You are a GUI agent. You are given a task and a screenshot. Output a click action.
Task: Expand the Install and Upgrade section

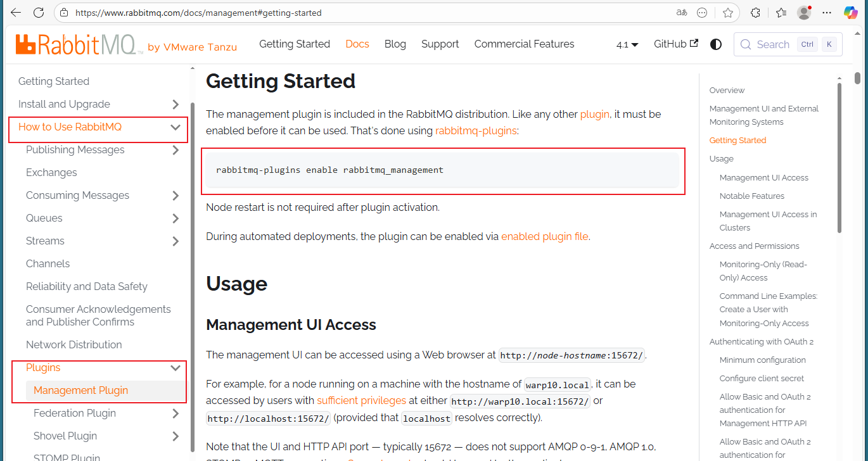click(176, 104)
